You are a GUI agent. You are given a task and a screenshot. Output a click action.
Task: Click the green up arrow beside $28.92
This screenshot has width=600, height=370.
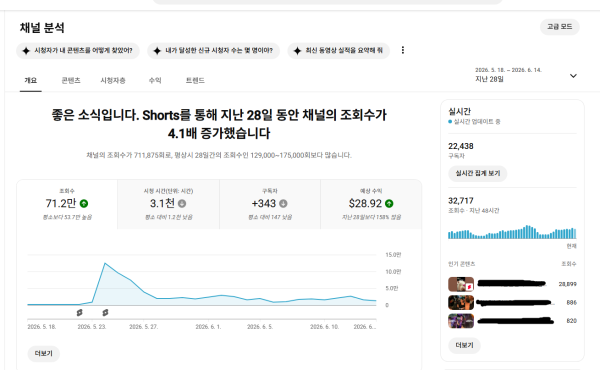coord(389,204)
